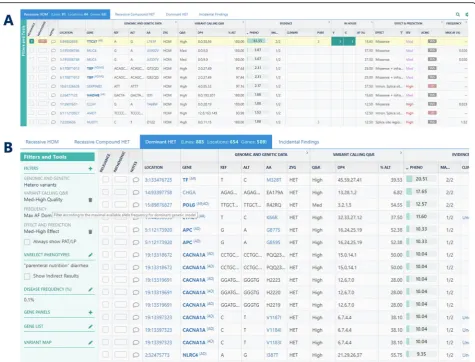Image resolution: width=475 pixels, height=362 pixels.
Task: Expand the vertical Filters and Tools bar in panel A
Action: (23, 73)
